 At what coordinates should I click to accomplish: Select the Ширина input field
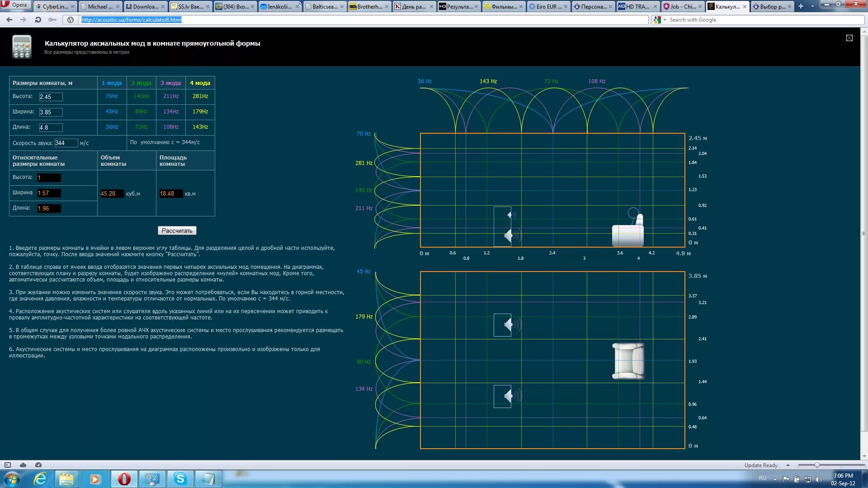coord(51,112)
